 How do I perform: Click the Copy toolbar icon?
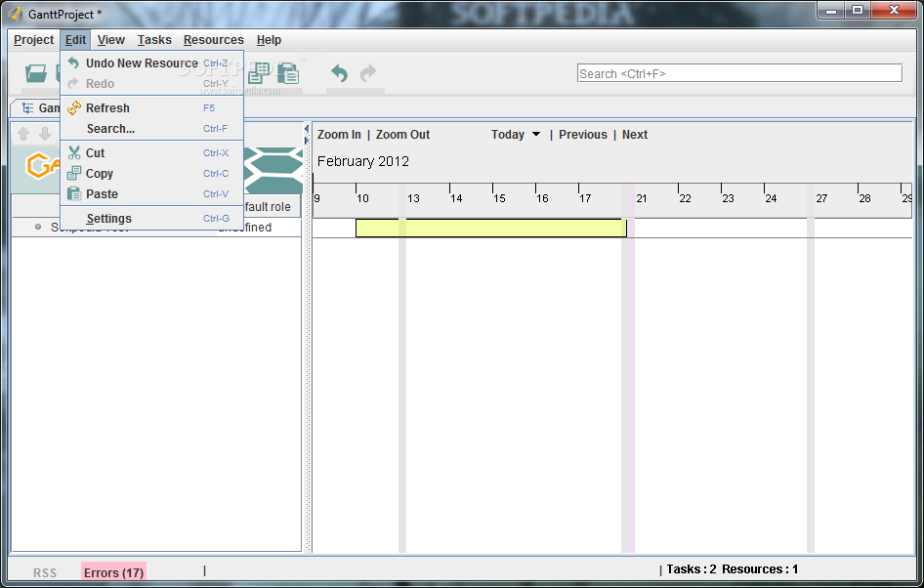pos(259,73)
